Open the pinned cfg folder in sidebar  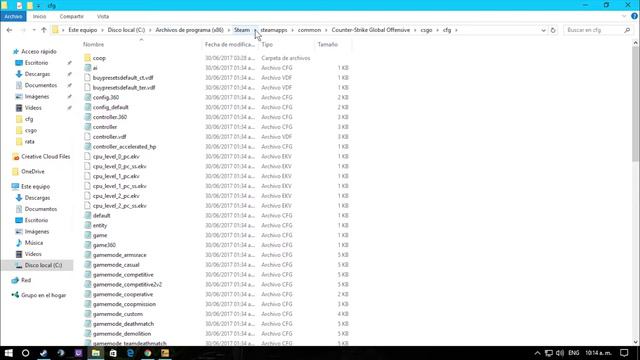click(29, 119)
